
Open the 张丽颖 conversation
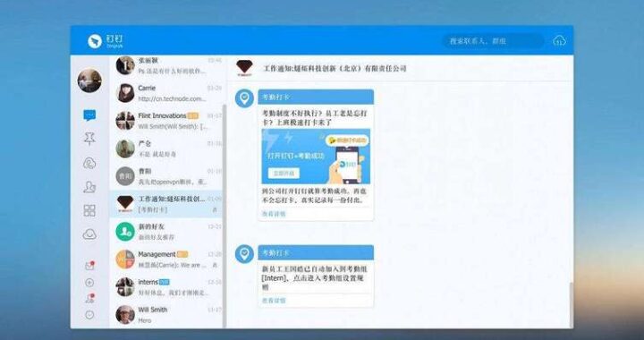pyautogui.click(x=167, y=65)
